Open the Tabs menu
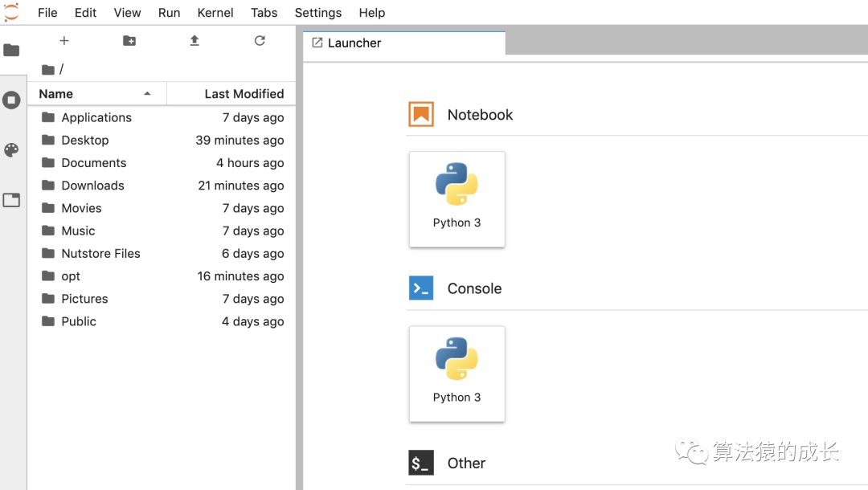The image size is (868, 490). click(264, 13)
